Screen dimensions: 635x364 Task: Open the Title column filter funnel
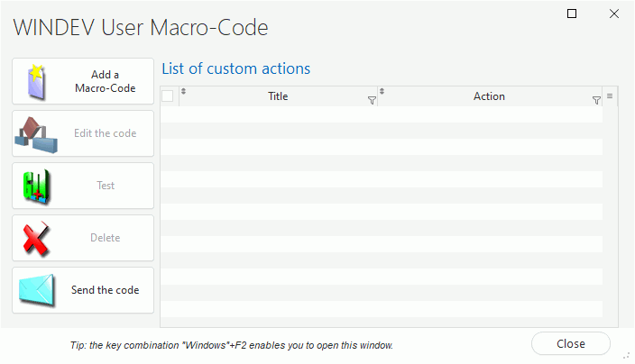click(372, 100)
